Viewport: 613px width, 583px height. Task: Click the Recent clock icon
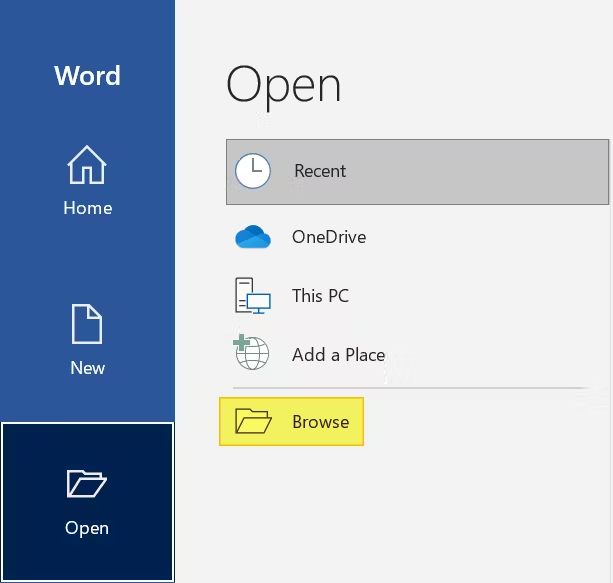click(253, 171)
